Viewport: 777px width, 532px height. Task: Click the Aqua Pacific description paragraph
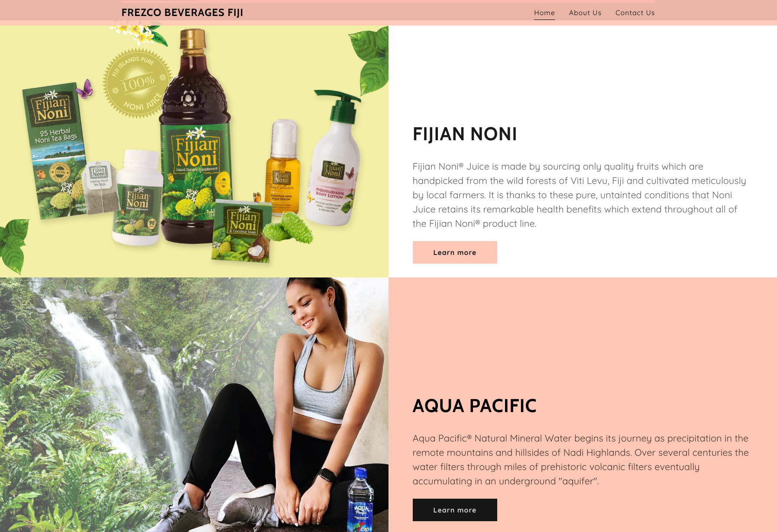tap(580, 460)
